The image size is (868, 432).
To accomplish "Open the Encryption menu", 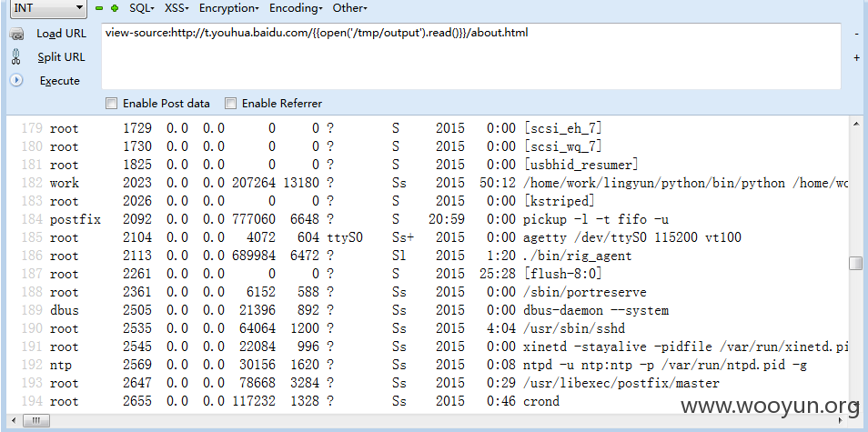I will pos(229,8).
